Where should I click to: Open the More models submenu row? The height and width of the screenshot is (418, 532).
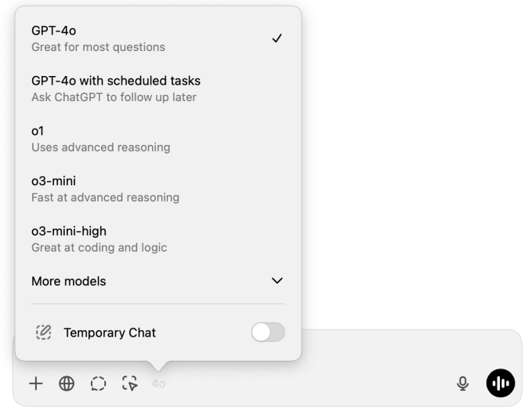[x=69, y=281]
